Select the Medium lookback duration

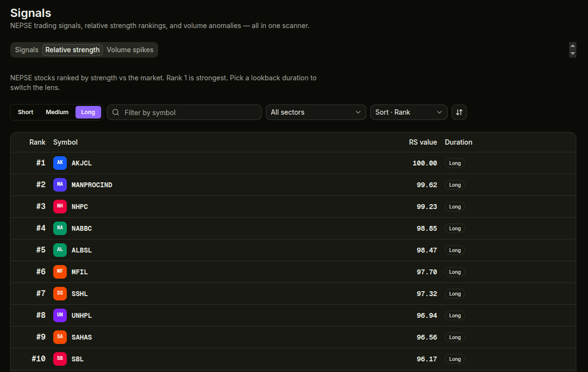[57, 112]
